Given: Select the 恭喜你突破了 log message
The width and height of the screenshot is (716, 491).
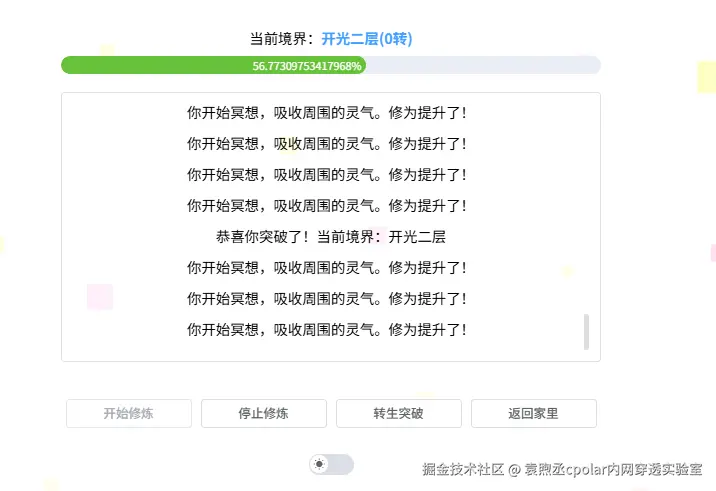Looking at the screenshot, I should tap(330, 237).
